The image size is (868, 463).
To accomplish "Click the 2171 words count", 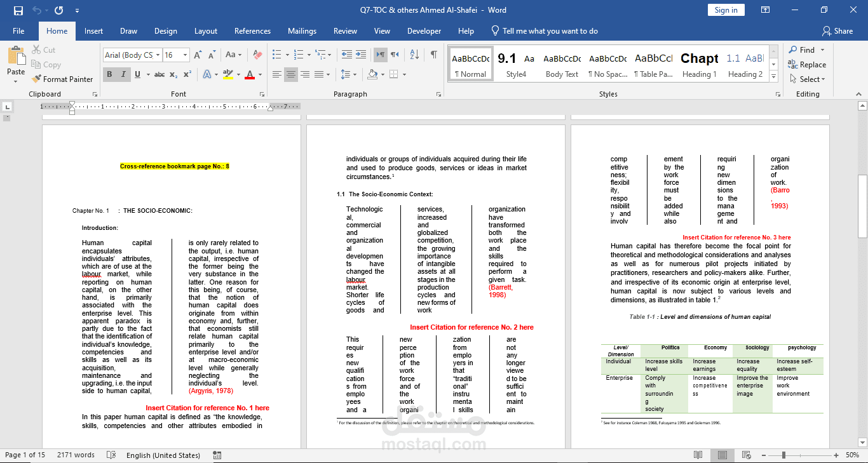I will coord(76,455).
